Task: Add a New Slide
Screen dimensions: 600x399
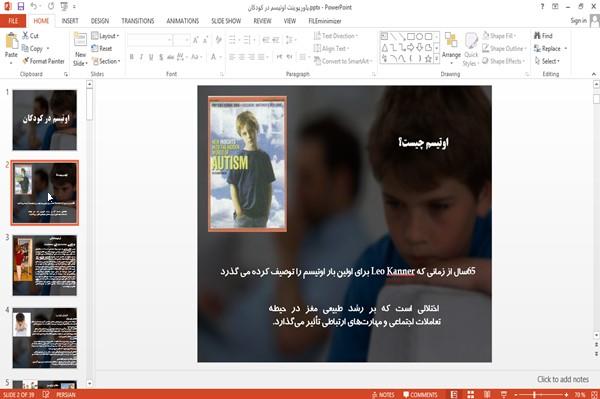Action: coord(80,49)
